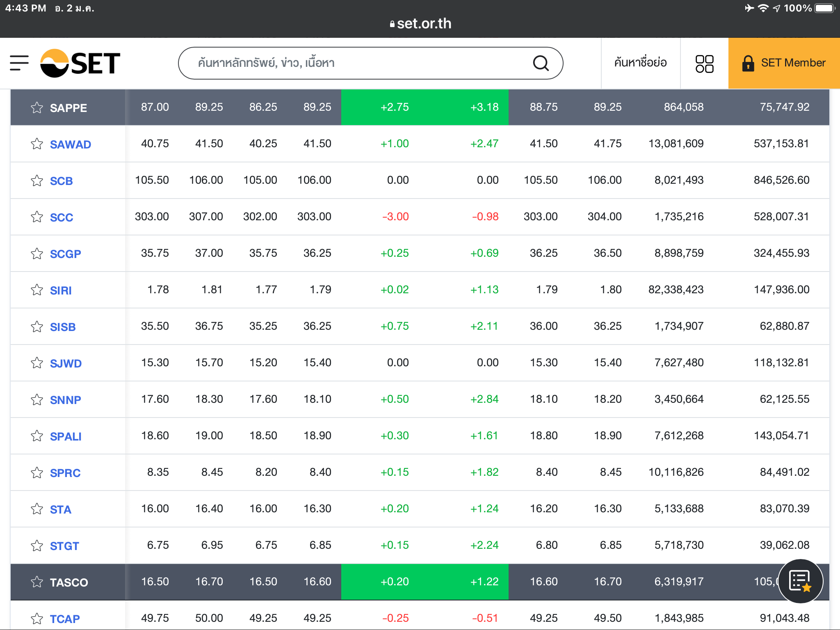Viewport: 840px width, 630px height.
Task: Open the four-squares grid icon
Action: coord(704,64)
